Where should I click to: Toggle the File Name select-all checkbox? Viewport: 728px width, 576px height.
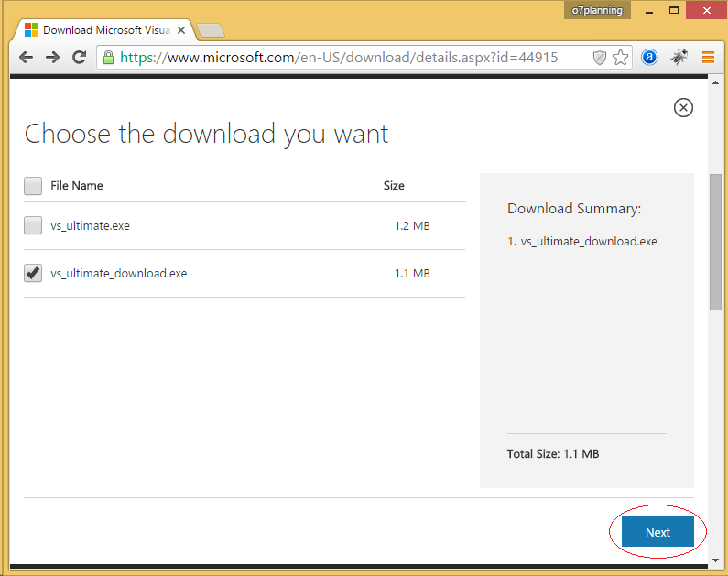33,186
